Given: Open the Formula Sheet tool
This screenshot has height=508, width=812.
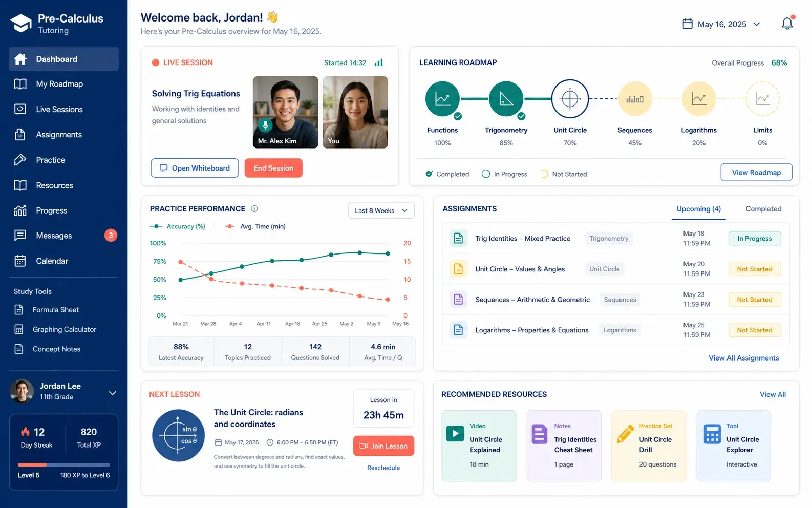Looking at the screenshot, I should coord(55,310).
